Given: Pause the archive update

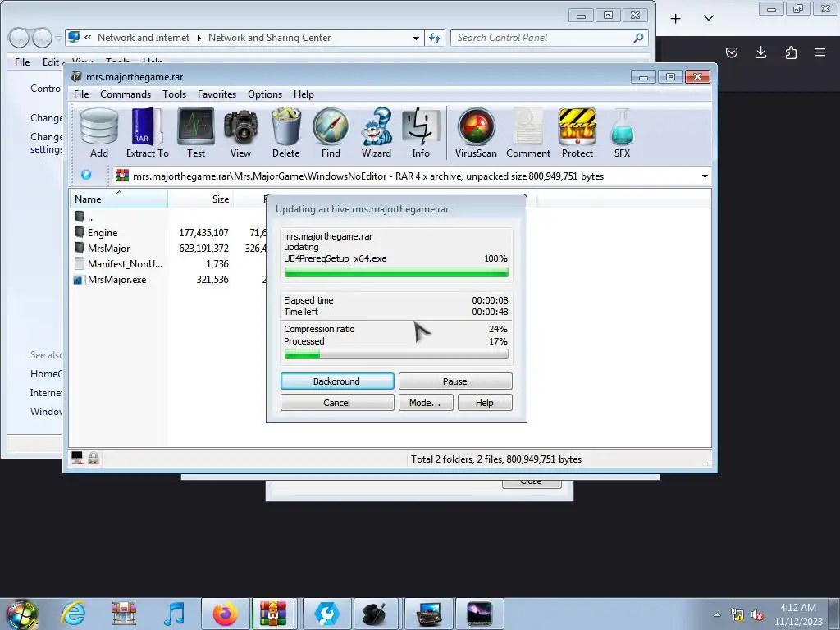Looking at the screenshot, I should point(454,381).
